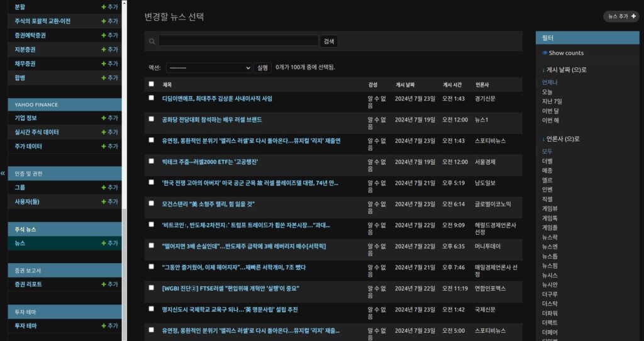Open 투자 테마 model link
The width and height of the screenshot is (644, 341).
tap(25, 326)
